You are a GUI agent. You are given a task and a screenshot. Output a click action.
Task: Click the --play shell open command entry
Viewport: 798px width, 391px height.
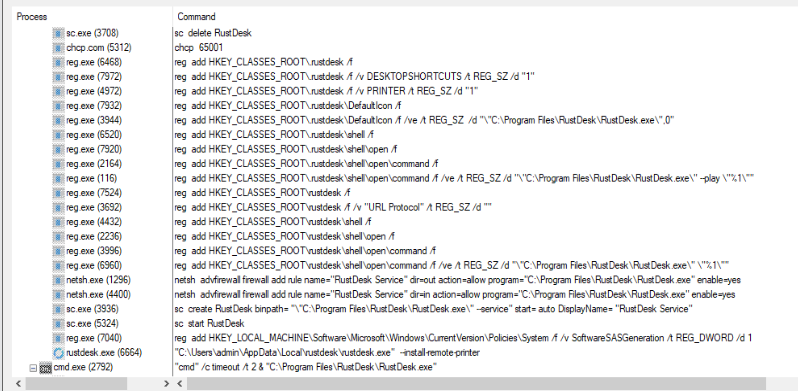point(464,178)
